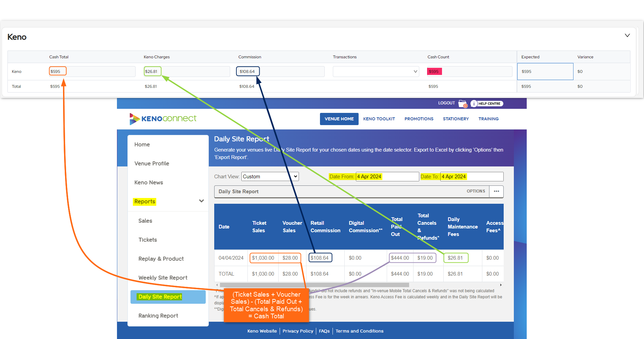Open the Keno Toolkit menu
Image resolution: width=644 pixels, height=339 pixels.
pos(379,119)
